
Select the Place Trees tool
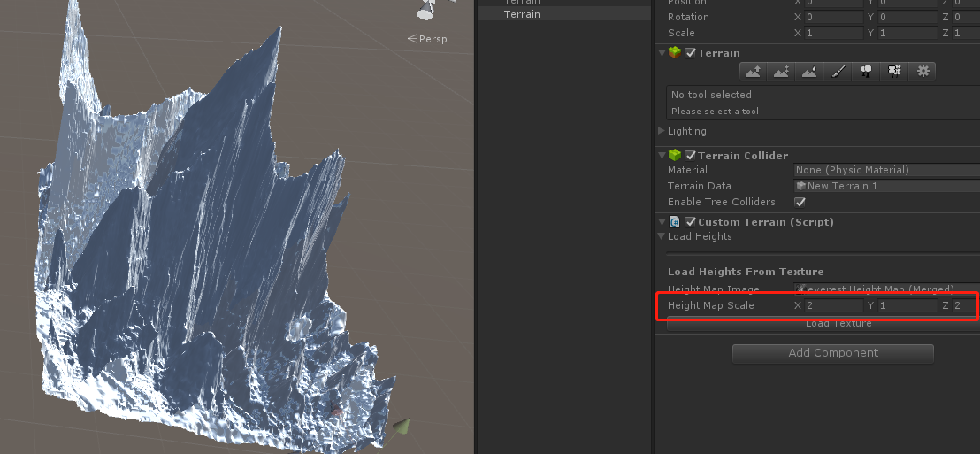pos(866,72)
